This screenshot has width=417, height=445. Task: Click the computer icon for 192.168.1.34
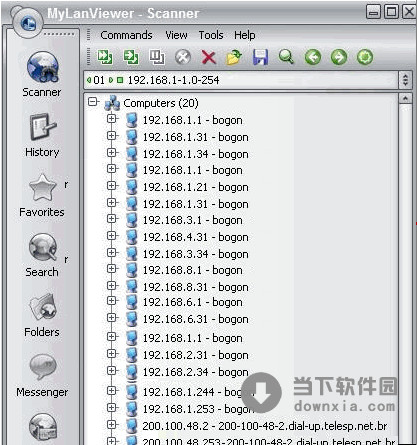coord(132,154)
